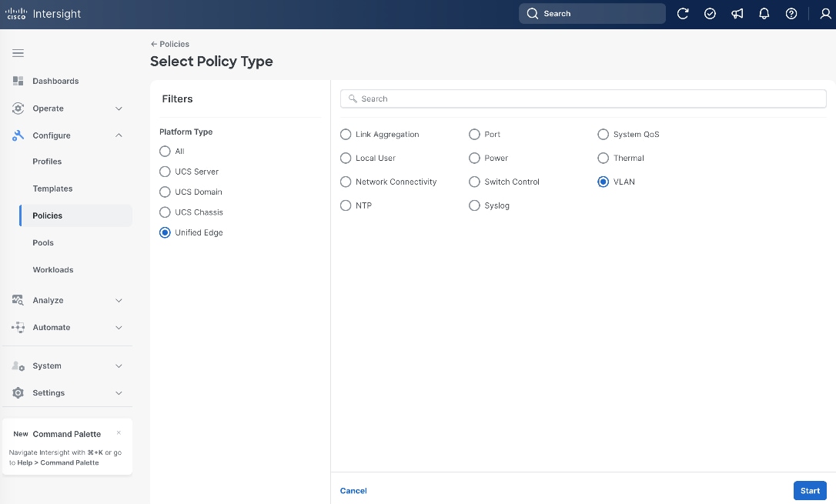Expand the System section chevron
Screen dimensions: 836x504
(x=119, y=366)
